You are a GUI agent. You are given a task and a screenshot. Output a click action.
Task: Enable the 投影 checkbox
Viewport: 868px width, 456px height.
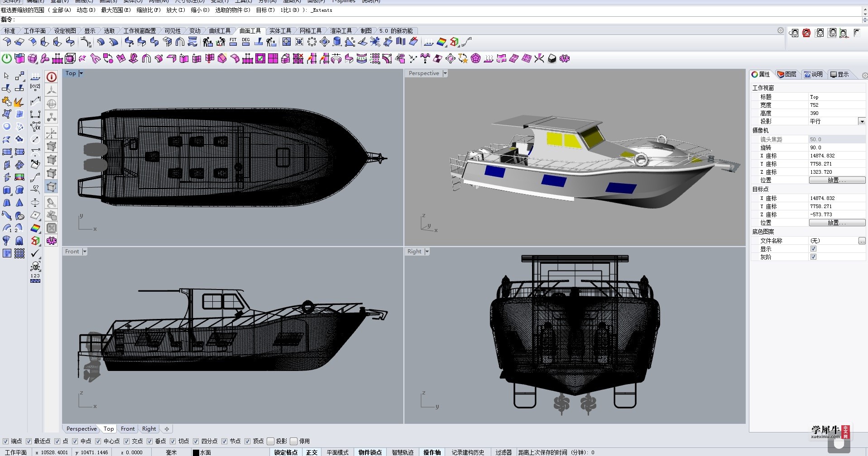coord(271,441)
